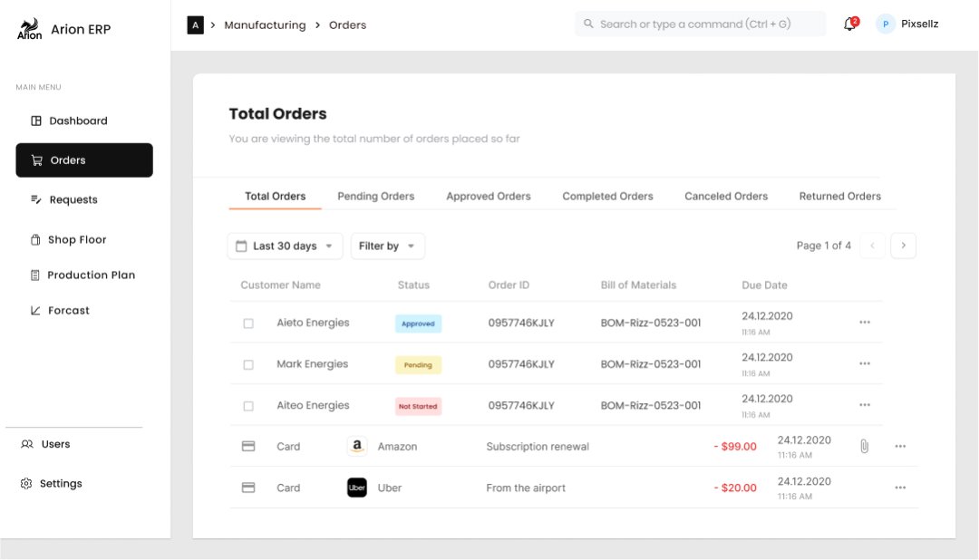This screenshot has width=979, height=560.
Task: Click the card icon in Amazon row
Action: pyautogui.click(x=248, y=446)
